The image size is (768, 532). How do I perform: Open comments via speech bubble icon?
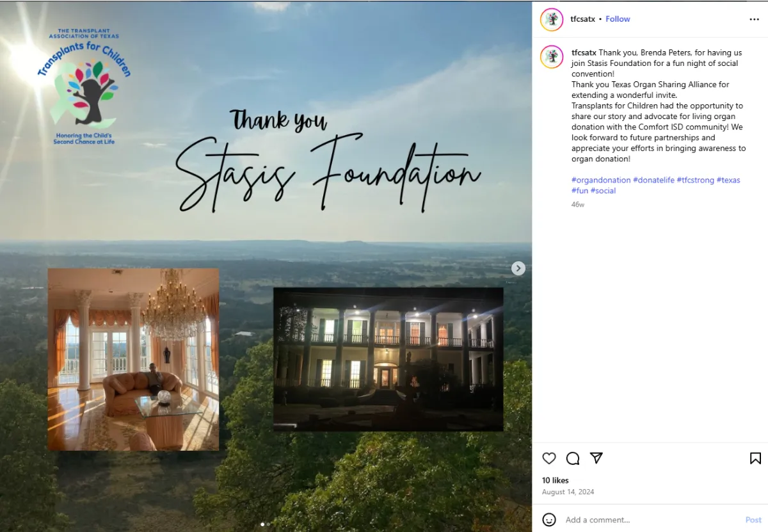pyautogui.click(x=573, y=458)
